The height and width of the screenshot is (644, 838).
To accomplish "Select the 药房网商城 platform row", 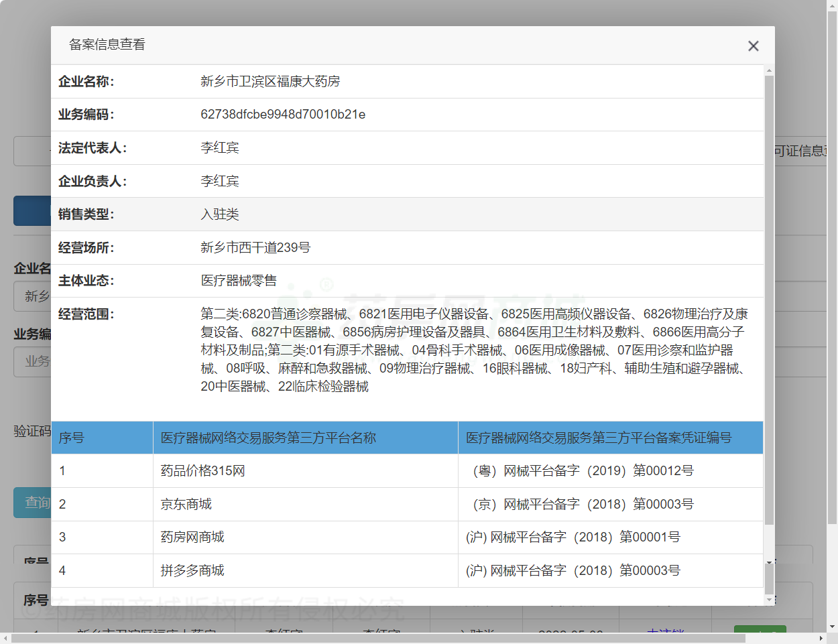I will click(x=192, y=537).
